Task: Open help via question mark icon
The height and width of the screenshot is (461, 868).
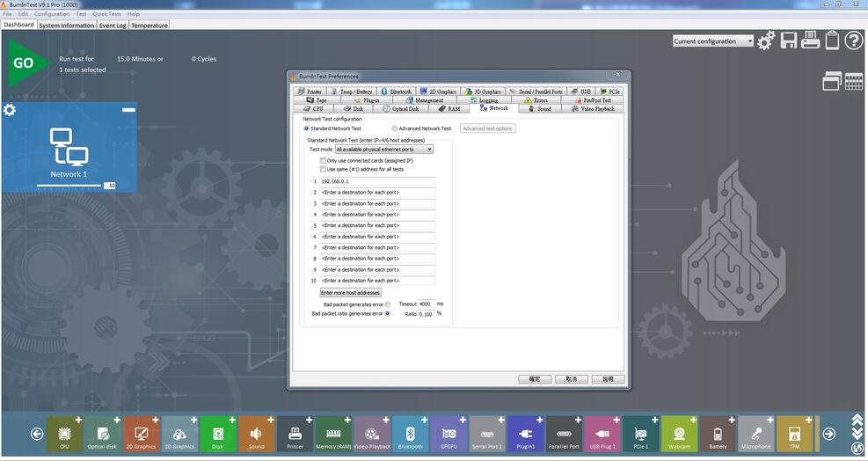Action: (854, 40)
